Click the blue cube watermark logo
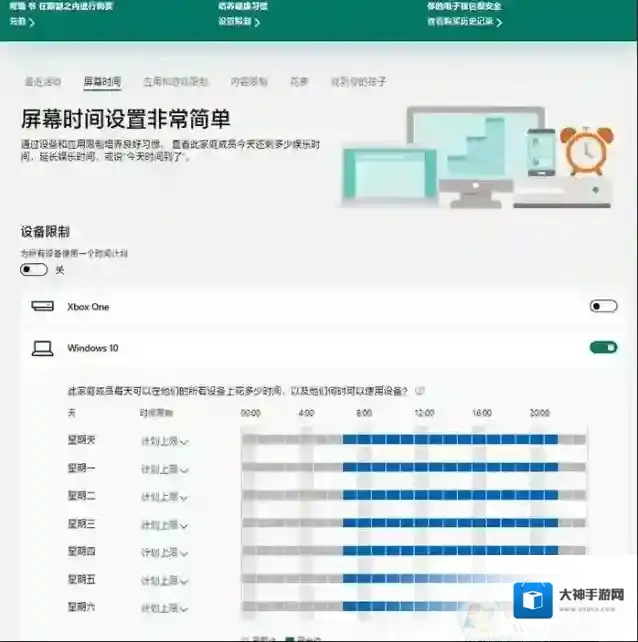638x642 pixels. [x=533, y=600]
